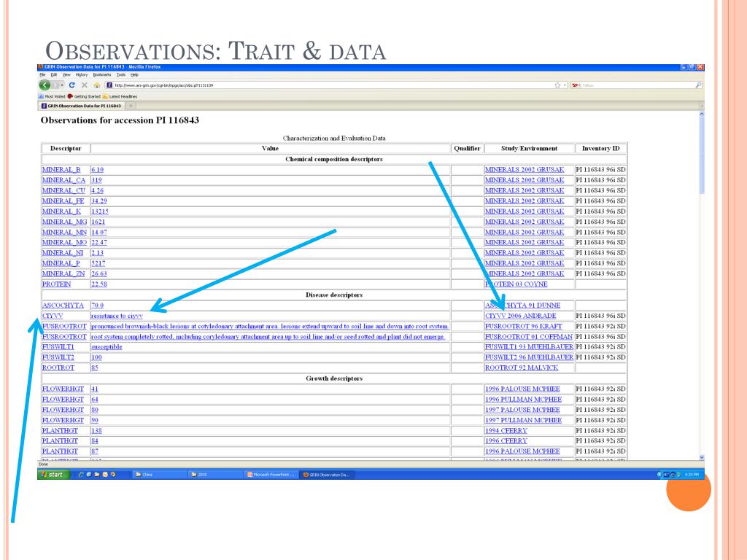Open the Help menu

134,75
